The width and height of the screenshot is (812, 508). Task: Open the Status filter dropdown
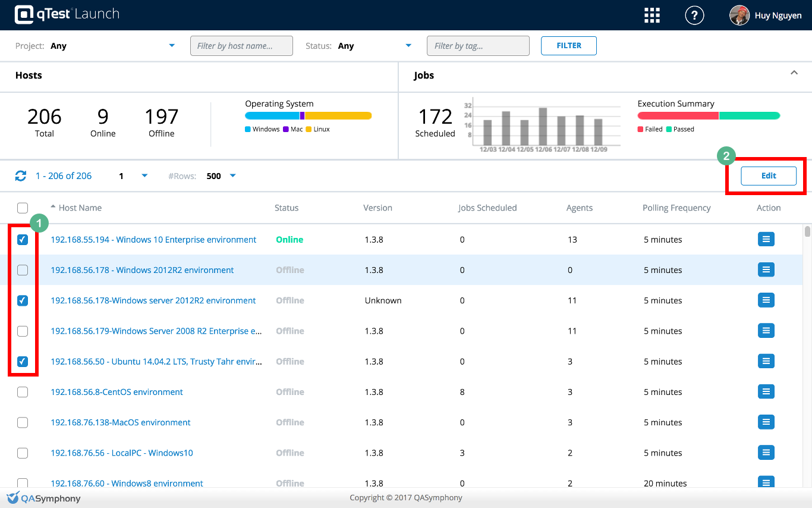pos(408,46)
